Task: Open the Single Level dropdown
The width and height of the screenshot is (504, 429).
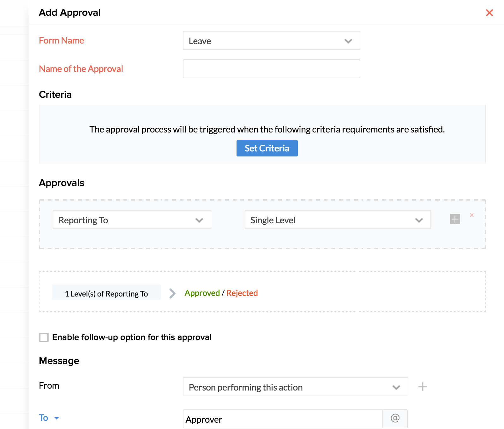Action: pyautogui.click(x=337, y=220)
